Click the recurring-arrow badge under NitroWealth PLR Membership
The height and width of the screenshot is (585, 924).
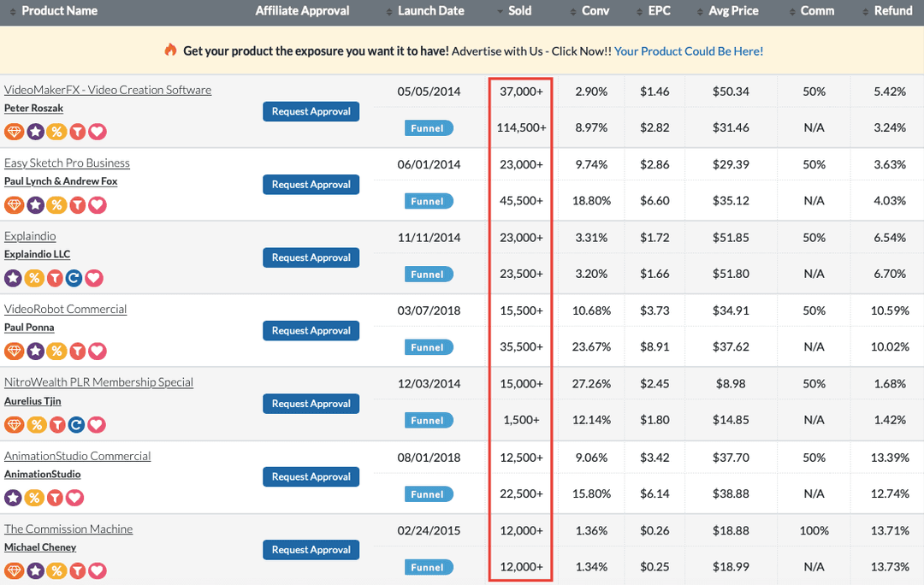click(x=76, y=424)
